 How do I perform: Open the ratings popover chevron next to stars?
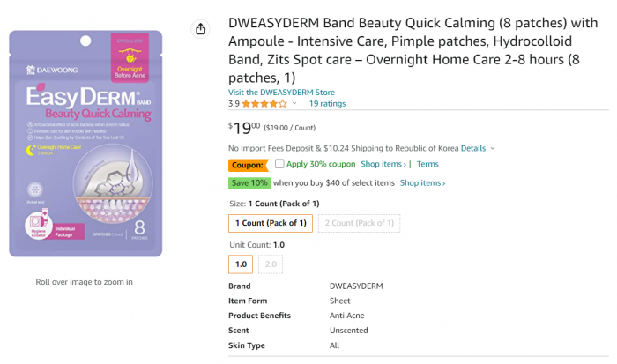pos(294,103)
